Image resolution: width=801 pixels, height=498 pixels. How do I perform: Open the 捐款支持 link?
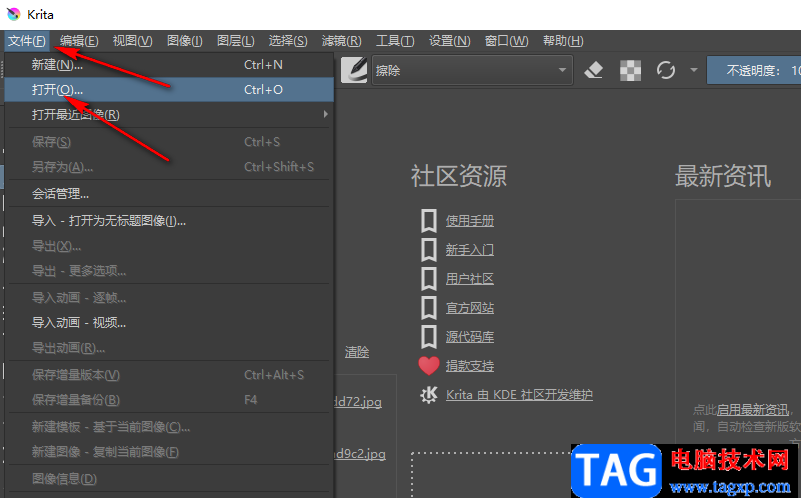click(469, 366)
